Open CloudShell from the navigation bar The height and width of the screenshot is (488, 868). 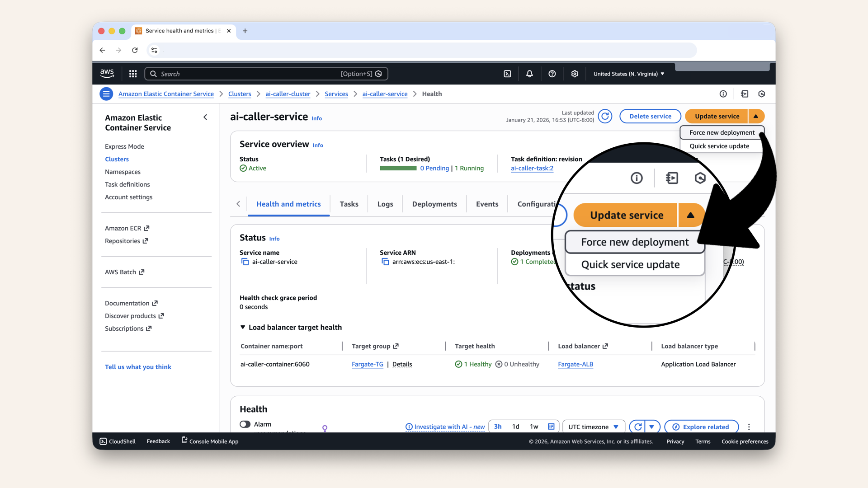[x=117, y=441]
